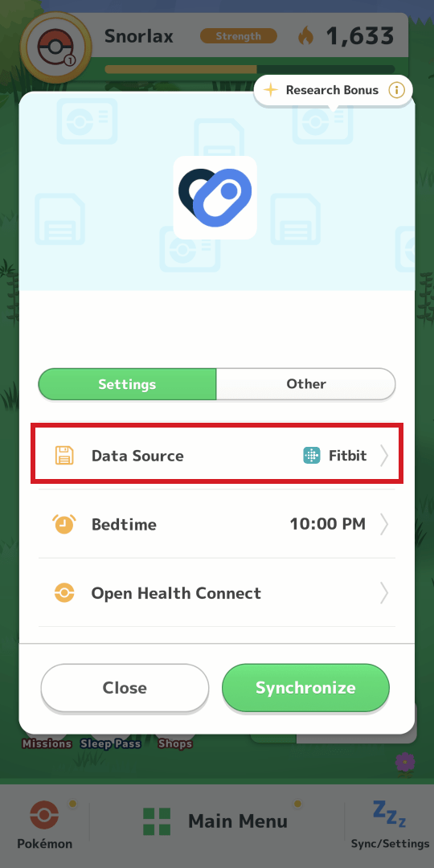Open the Main Menu
The image size is (434, 868).
click(216, 821)
